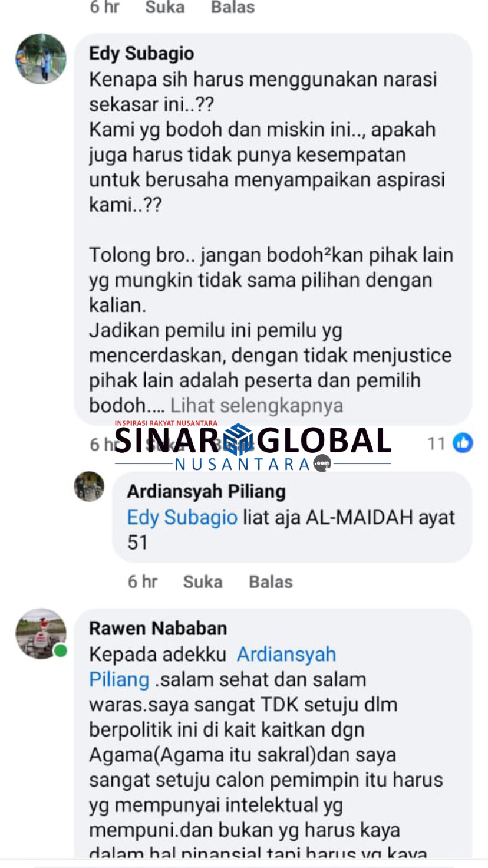Image resolution: width=488 pixels, height=868 pixels.
Task: Click the .com badge in watermark
Action: coord(322,463)
